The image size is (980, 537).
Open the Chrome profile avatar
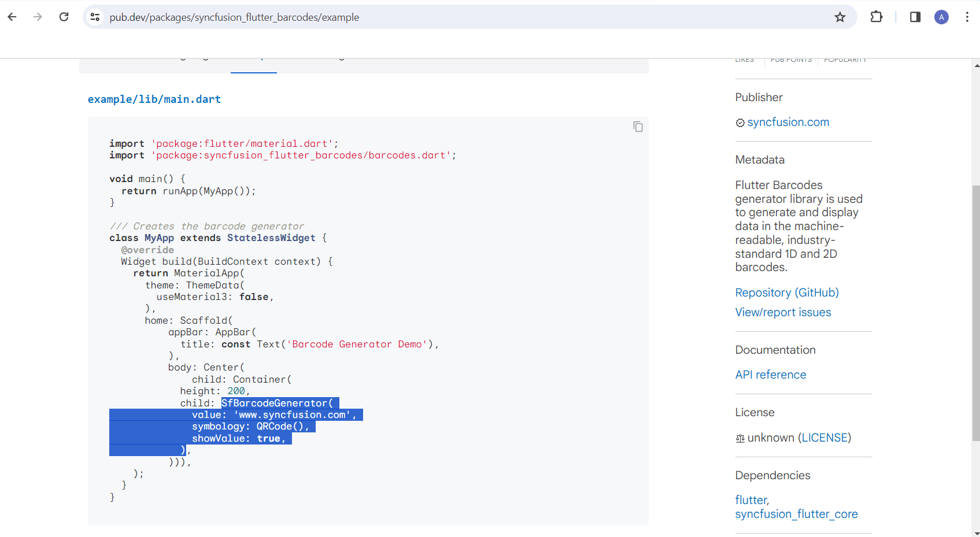[941, 17]
